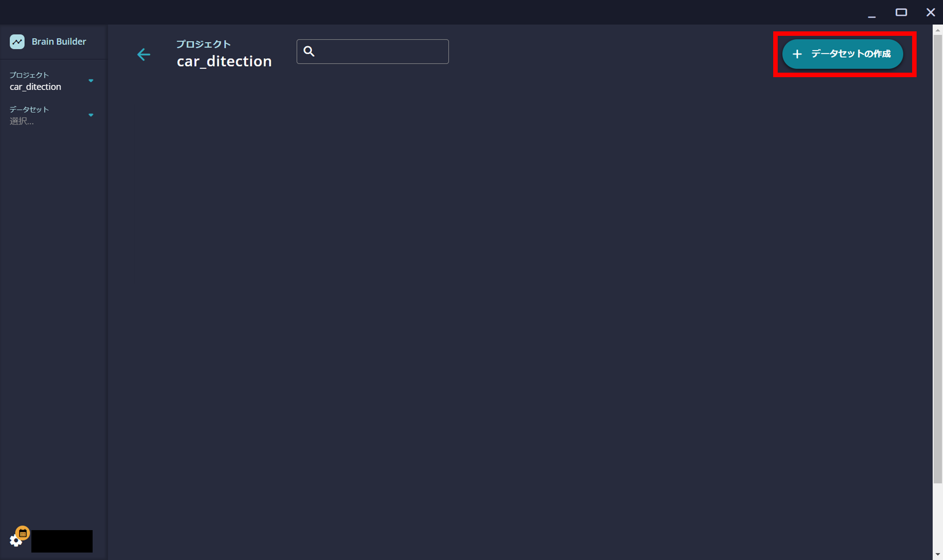
Task: Close the Brain Builder window
Action: [x=931, y=12]
